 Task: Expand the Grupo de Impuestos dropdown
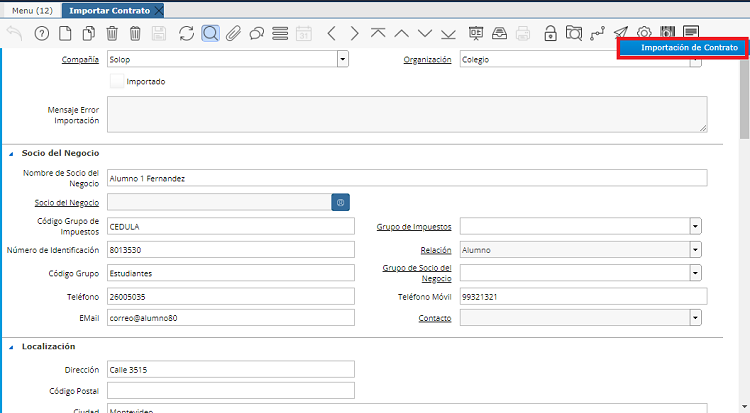(x=695, y=226)
